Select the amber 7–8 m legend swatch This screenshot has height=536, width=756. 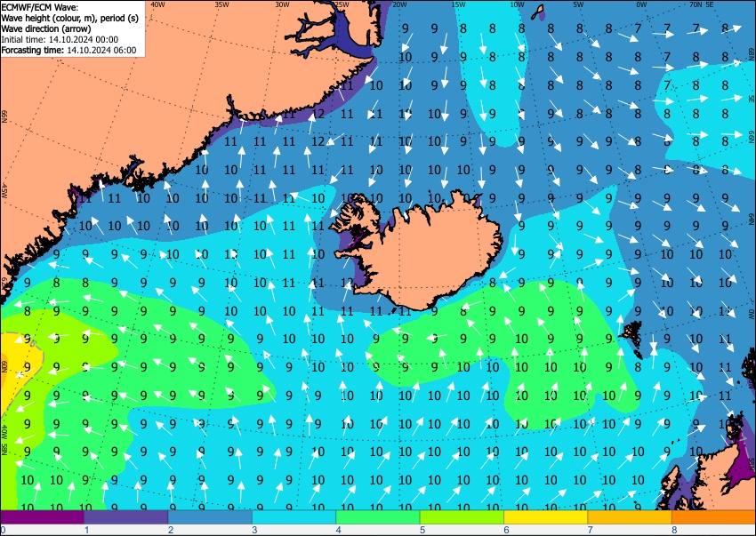coord(630,517)
